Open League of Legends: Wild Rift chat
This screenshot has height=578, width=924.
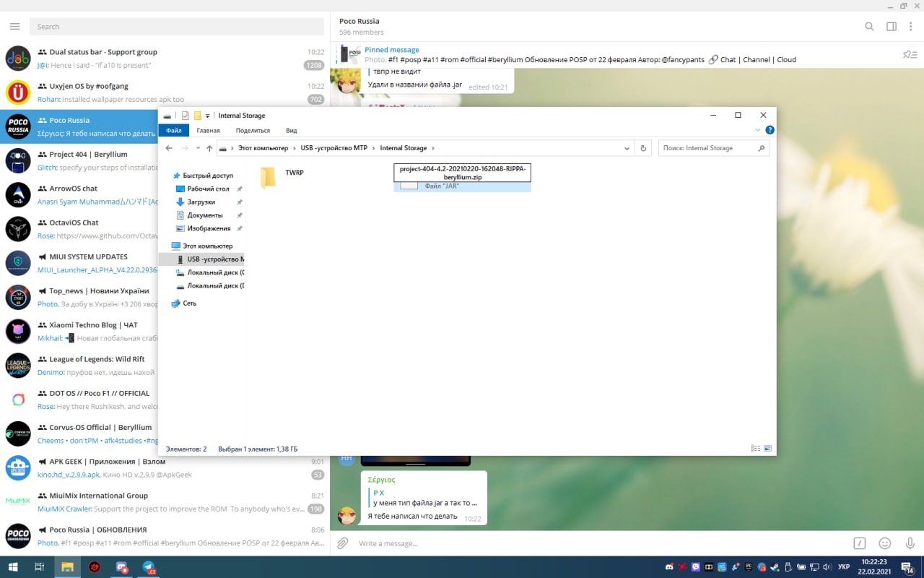point(79,366)
